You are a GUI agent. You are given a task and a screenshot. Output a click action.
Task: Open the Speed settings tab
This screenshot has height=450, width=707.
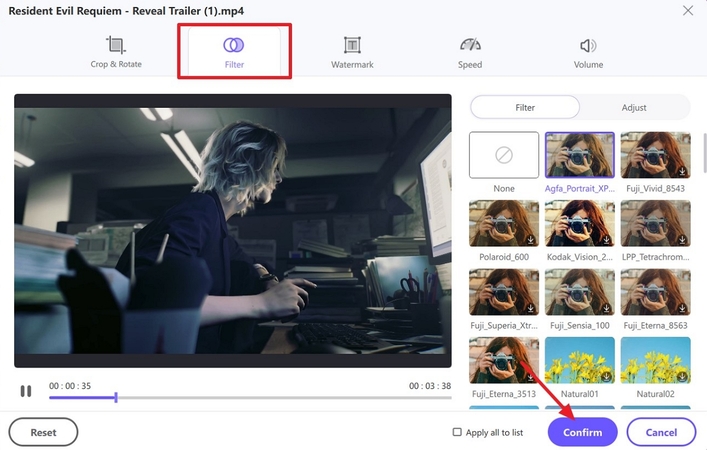click(470, 52)
